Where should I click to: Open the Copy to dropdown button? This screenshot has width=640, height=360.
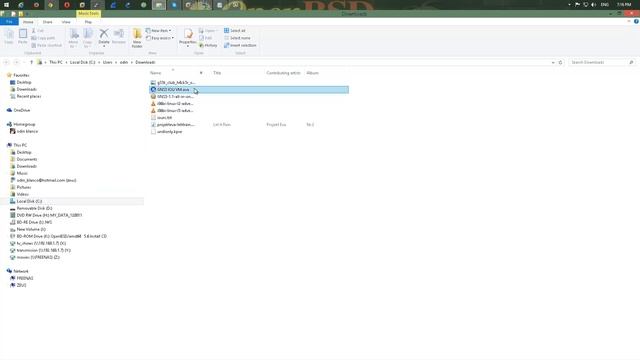click(87, 38)
